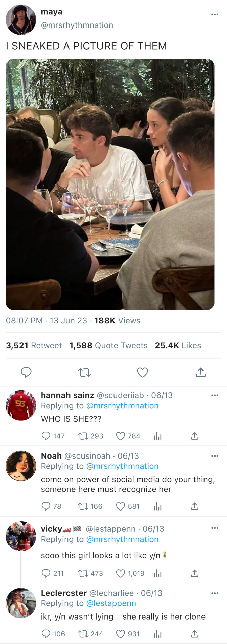Viewport: 227px width, 644px height.
Task: Open more options on Noah's reply
Action: pos(215,456)
